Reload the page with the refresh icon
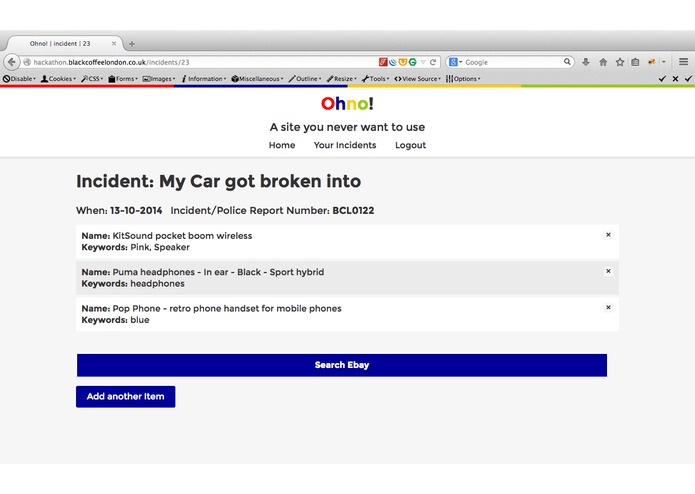 point(433,62)
